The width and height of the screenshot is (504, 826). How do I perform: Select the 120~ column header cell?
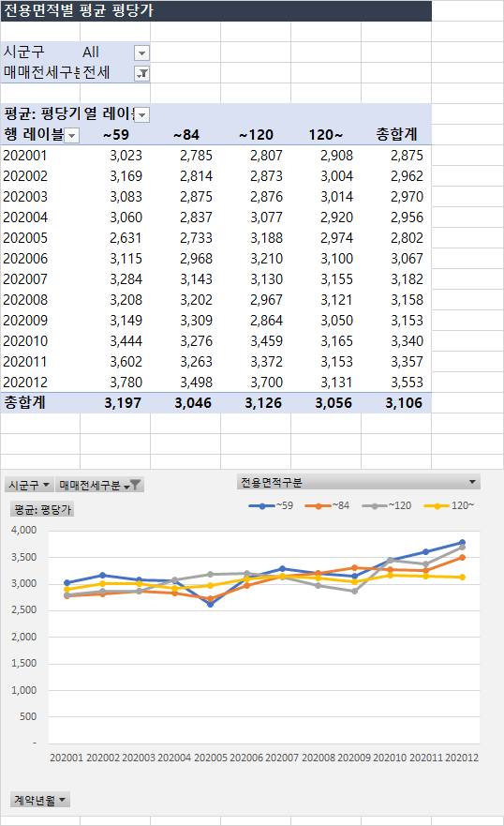coord(326,135)
